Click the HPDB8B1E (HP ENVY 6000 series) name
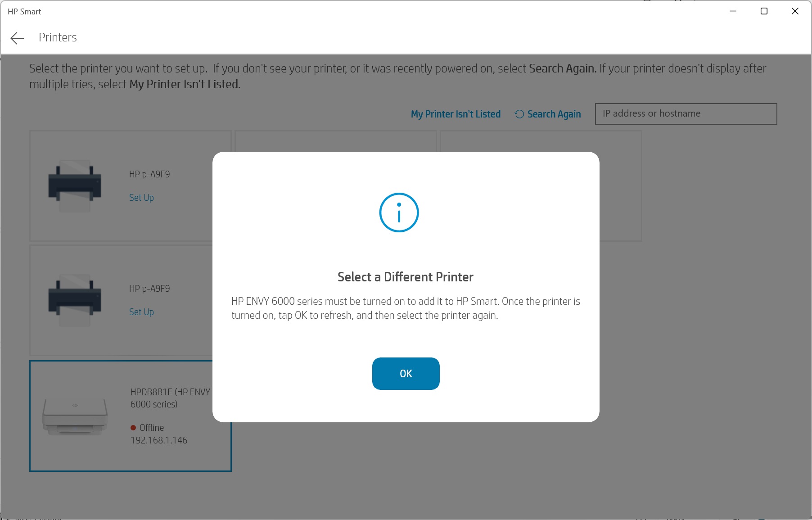Screen dimensions: 812x520 coord(171,398)
